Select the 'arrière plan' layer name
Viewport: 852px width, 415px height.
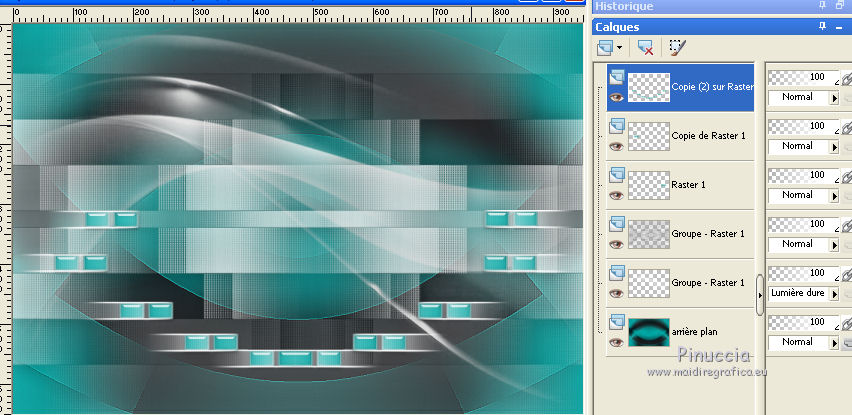[695, 331]
